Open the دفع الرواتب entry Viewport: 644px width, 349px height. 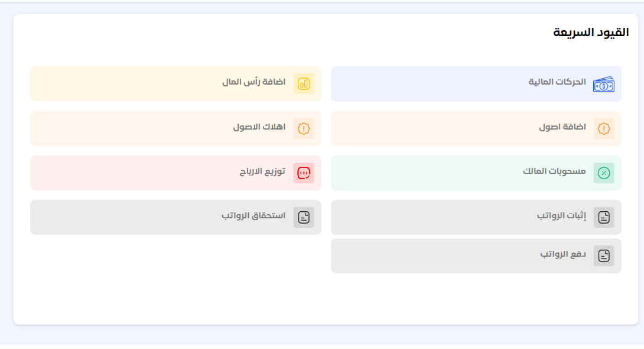(x=562, y=254)
